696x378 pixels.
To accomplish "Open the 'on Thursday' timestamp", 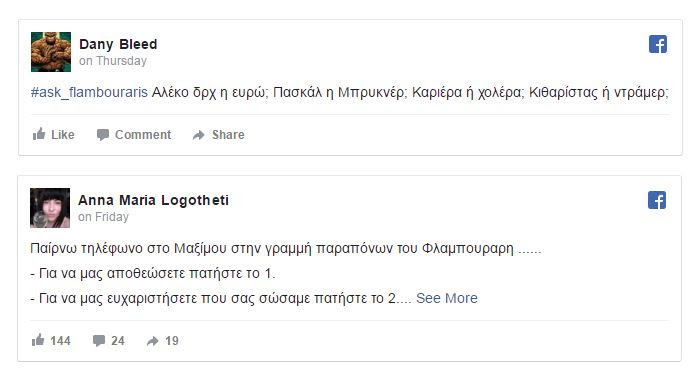I will pos(113,61).
